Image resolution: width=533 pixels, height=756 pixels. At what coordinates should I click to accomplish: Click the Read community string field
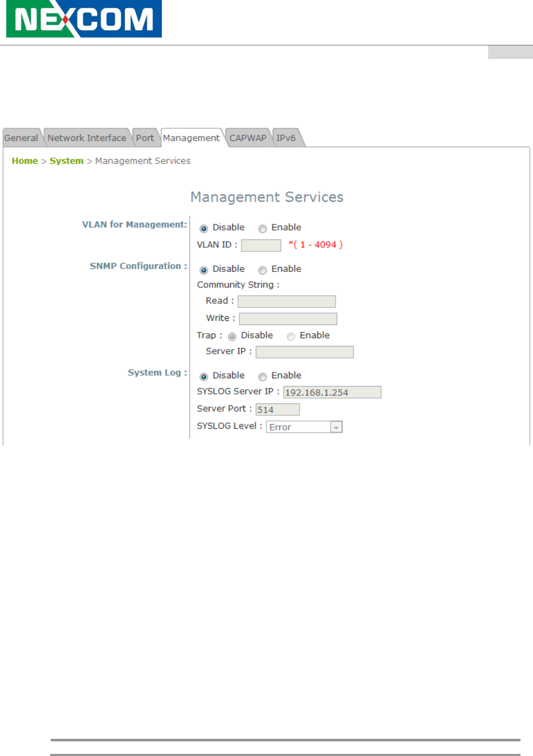coord(287,301)
